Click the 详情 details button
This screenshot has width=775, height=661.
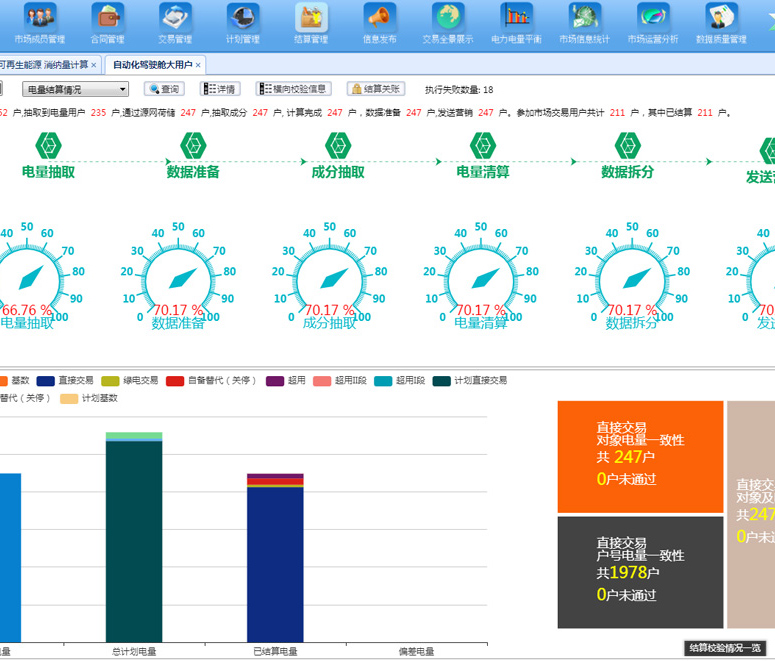tap(220, 89)
